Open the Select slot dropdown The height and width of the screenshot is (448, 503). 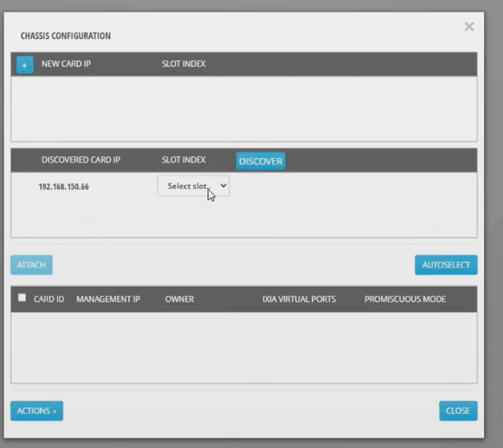193,186
